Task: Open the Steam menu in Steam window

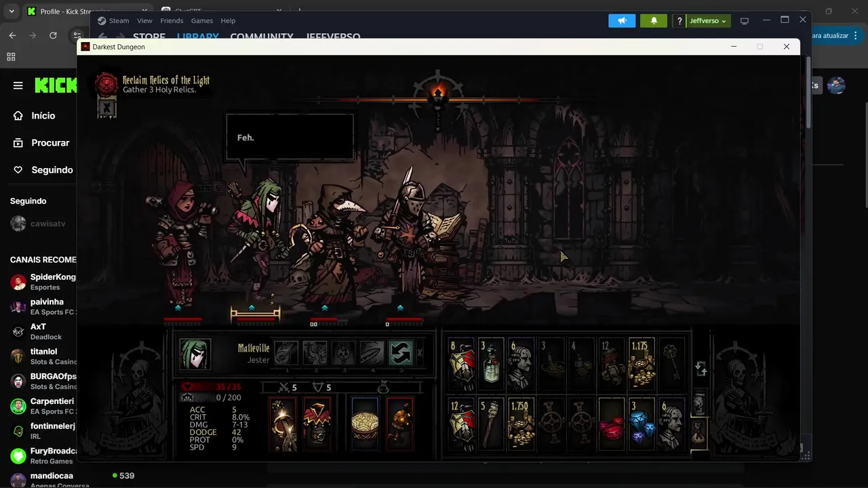Action: click(x=119, y=20)
